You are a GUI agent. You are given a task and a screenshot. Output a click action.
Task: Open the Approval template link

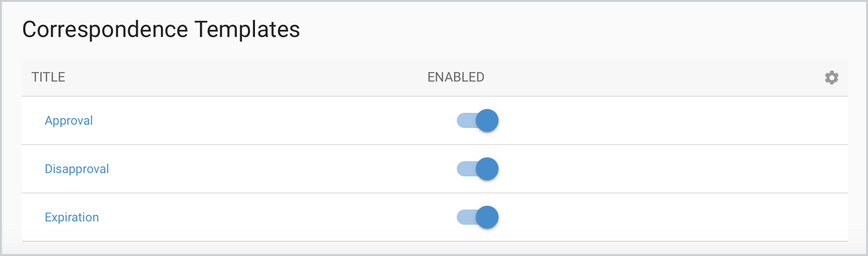(x=69, y=120)
